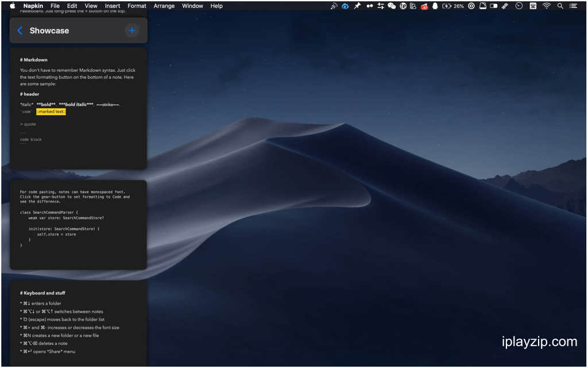Viewport: 588px width, 368px height.
Task: Click the circled power-style menu bar icon
Action: 471,6
